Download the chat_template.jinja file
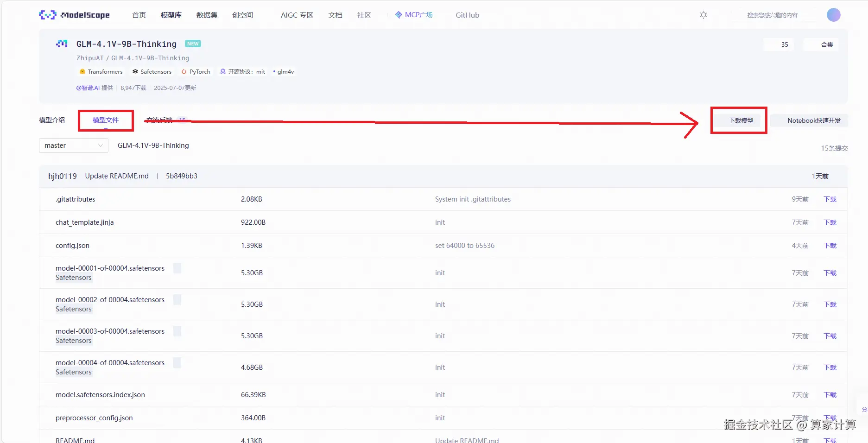This screenshot has height=443, width=868. point(830,222)
